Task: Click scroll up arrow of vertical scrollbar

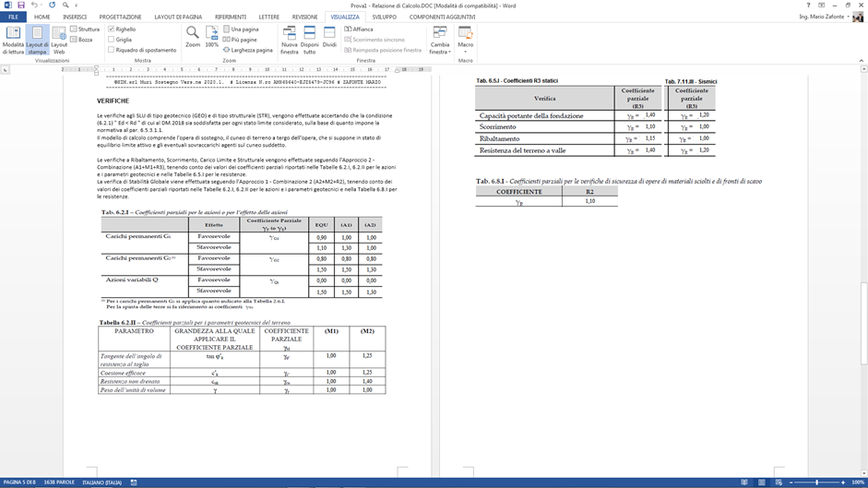Action: 863,69
